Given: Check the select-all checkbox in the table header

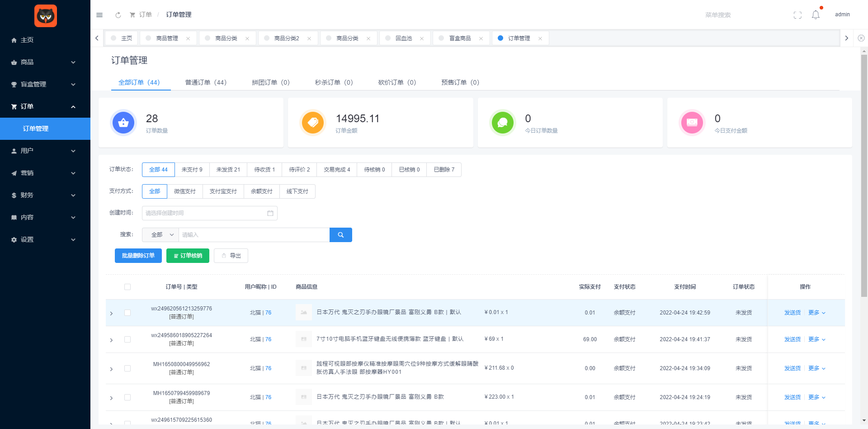Looking at the screenshot, I should click(127, 286).
